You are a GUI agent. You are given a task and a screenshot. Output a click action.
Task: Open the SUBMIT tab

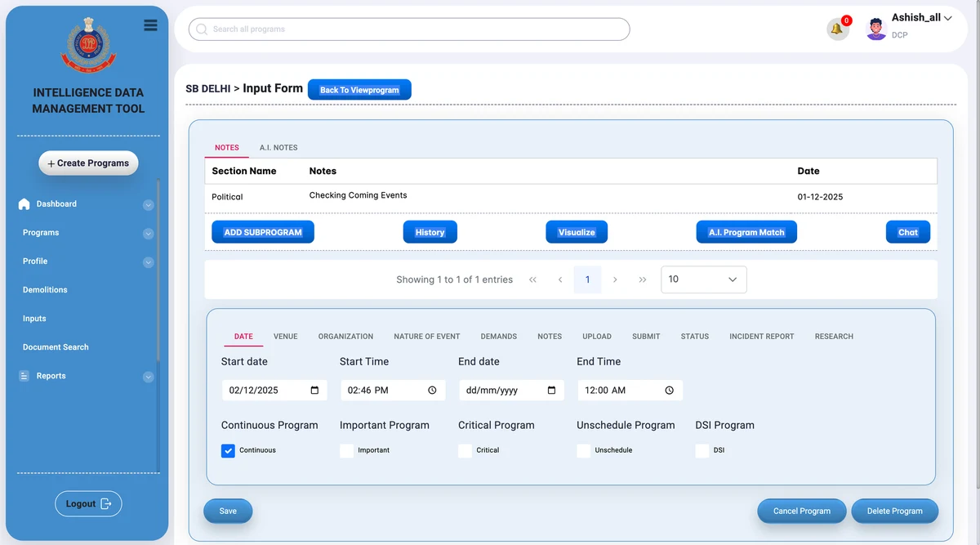[646, 337]
